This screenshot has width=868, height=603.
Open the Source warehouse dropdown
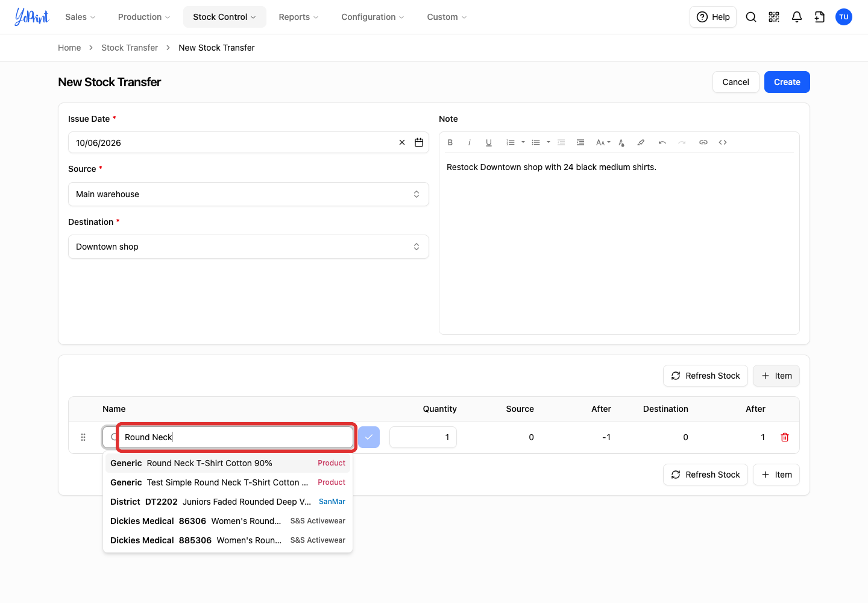click(x=248, y=194)
